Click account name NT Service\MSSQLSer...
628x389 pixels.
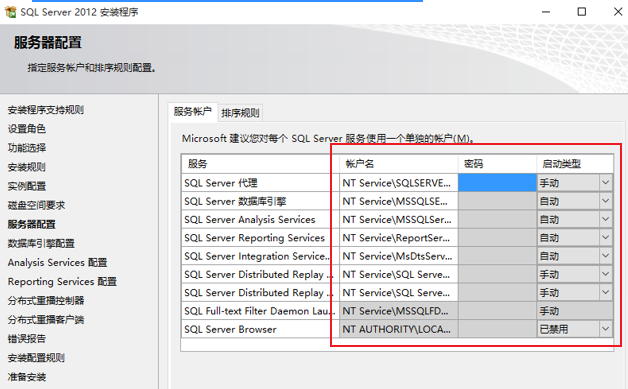coord(399,219)
